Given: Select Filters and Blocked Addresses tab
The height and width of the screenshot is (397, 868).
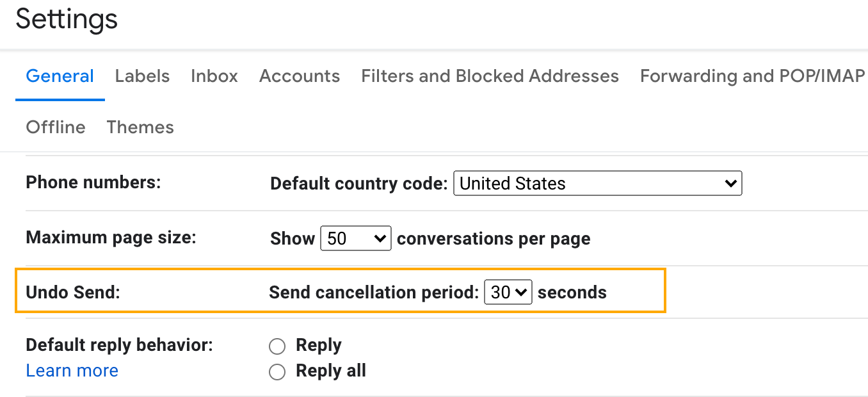Looking at the screenshot, I should (x=490, y=76).
